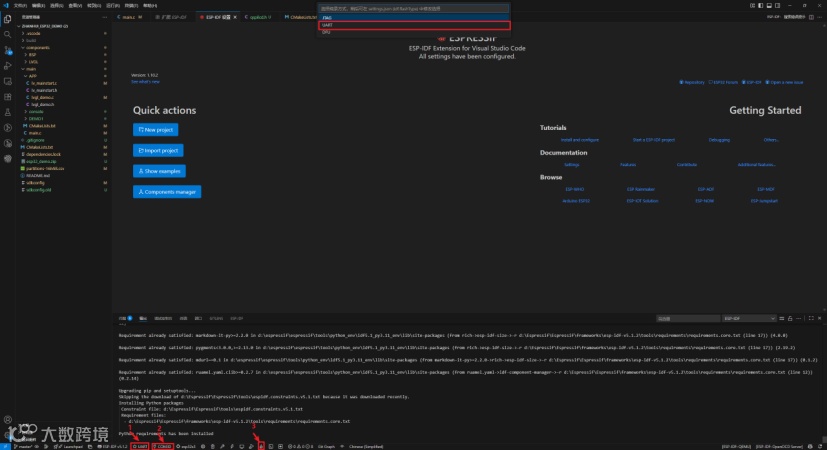Toggle panel layout icon in title bar
This screenshot has height=450, width=828.
tap(769, 5)
